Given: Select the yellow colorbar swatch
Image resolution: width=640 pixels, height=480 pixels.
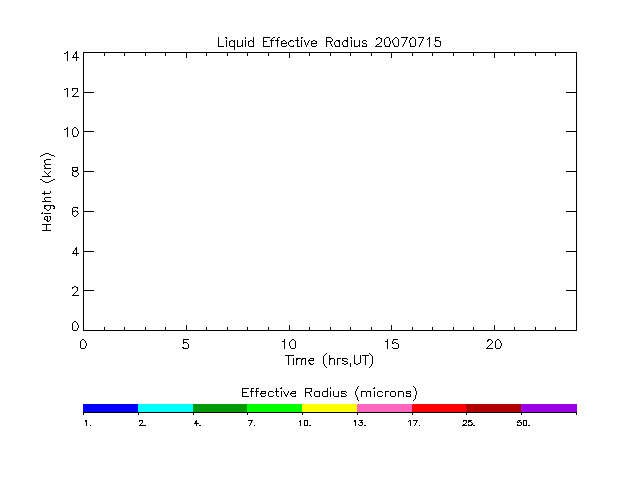Looking at the screenshot, I should click(x=329, y=408).
